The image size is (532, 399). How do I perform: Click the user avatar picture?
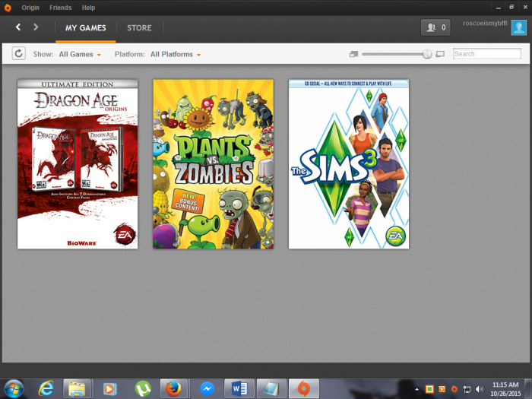pyautogui.click(x=519, y=27)
